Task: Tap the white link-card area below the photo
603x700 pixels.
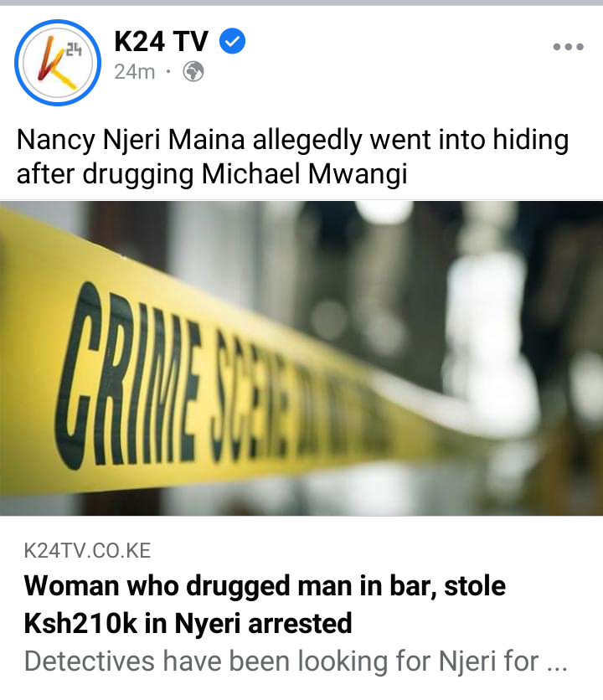Action: 301,608
